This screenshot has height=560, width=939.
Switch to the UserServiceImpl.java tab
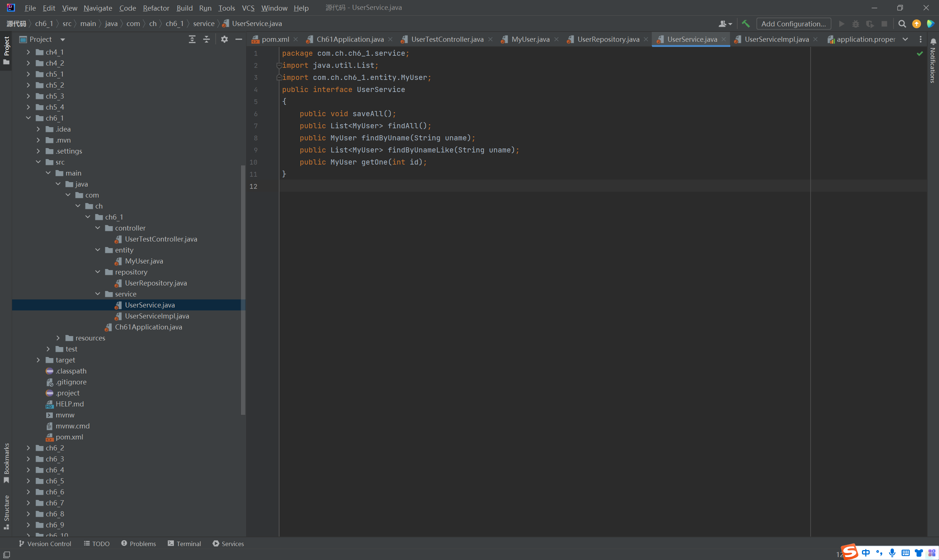[x=776, y=39]
